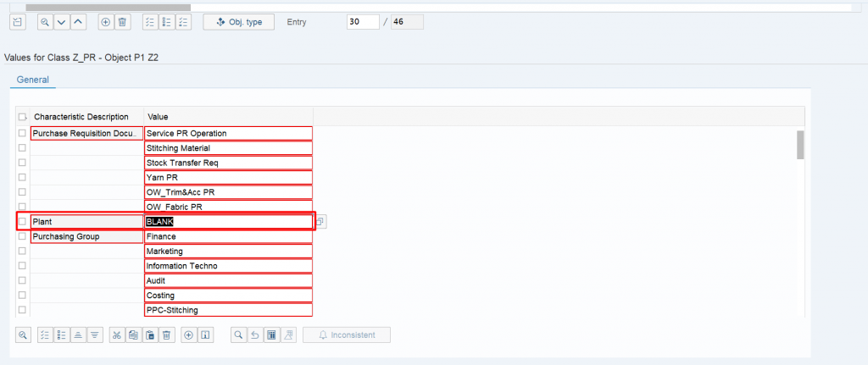This screenshot has height=365, width=868.
Task: Click the filter funnel lines icon below table
Action: click(95, 335)
